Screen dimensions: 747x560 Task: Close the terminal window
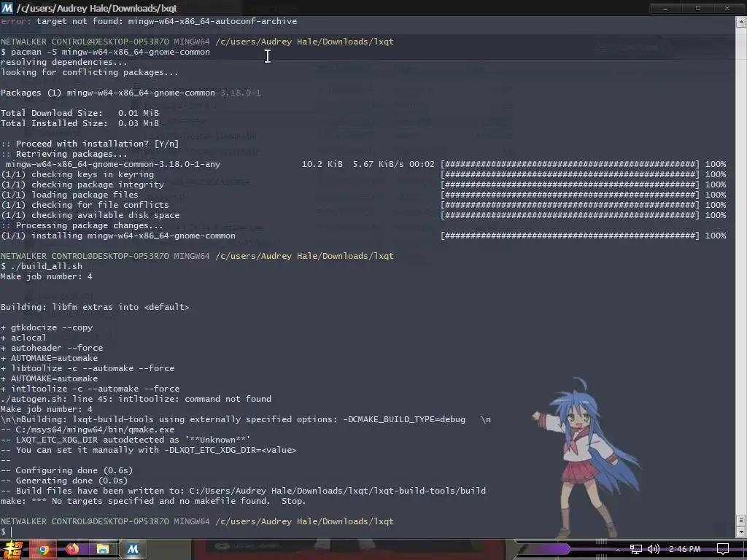pyautogui.click(x=727, y=9)
